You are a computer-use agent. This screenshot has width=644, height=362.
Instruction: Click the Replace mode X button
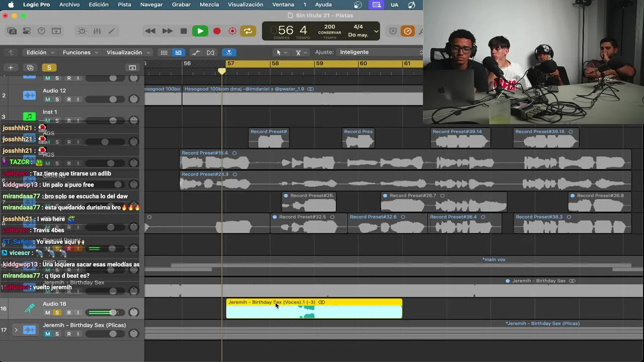coord(393,31)
